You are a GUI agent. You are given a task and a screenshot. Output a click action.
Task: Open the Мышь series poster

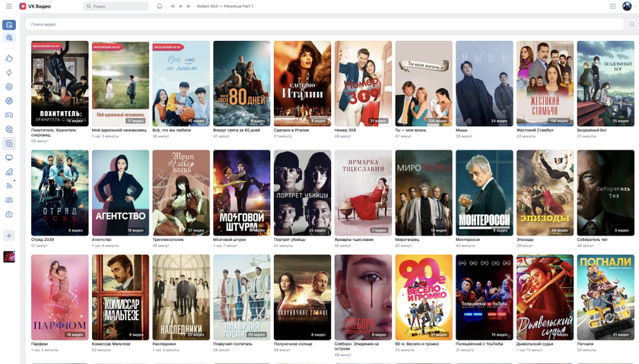point(484,84)
